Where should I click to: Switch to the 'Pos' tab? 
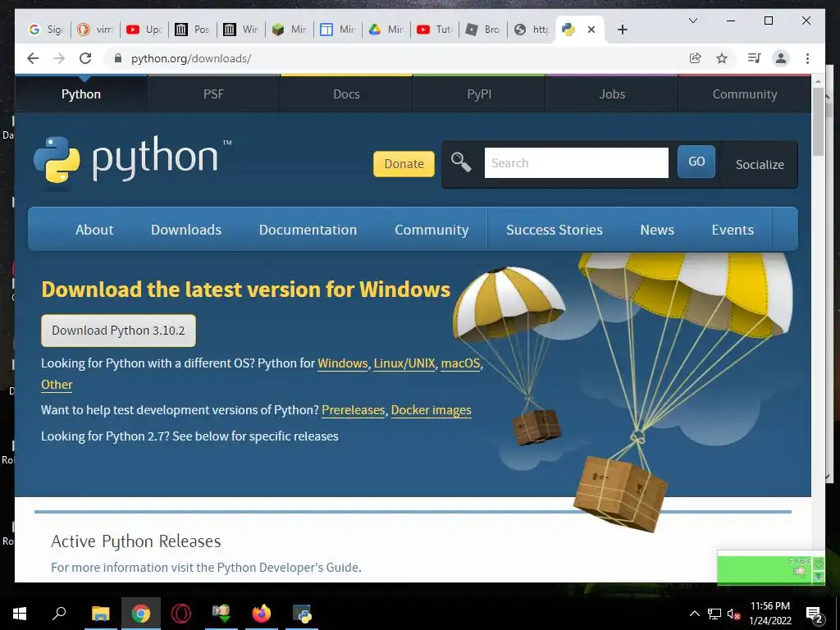click(192, 30)
